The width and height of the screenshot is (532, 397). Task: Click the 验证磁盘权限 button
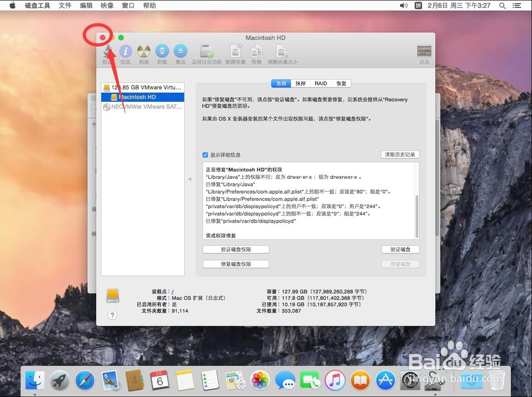pyautogui.click(x=236, y=249)
